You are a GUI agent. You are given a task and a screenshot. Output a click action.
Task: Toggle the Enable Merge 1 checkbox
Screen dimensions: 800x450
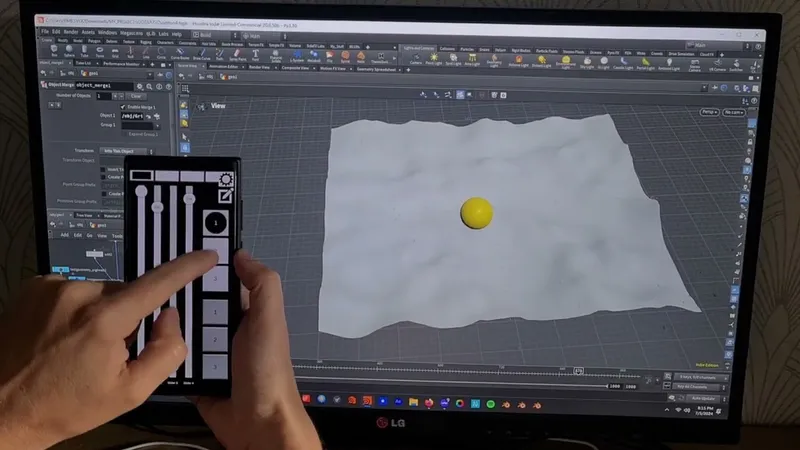tap(123, 107)
